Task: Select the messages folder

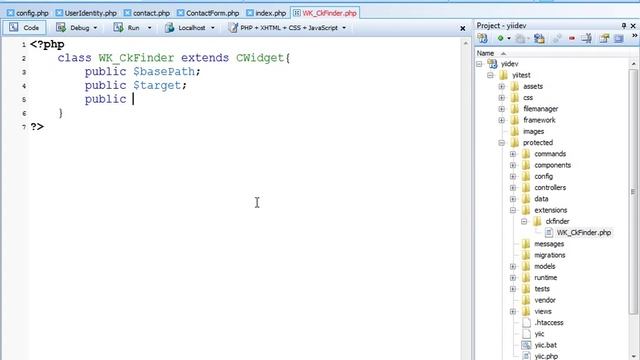Action: click(x=549, y=244)
